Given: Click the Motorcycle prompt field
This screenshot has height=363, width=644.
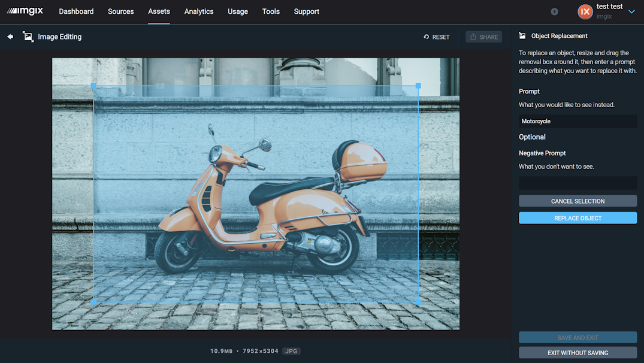Looking at the screenshot, I should pos(577,120).
